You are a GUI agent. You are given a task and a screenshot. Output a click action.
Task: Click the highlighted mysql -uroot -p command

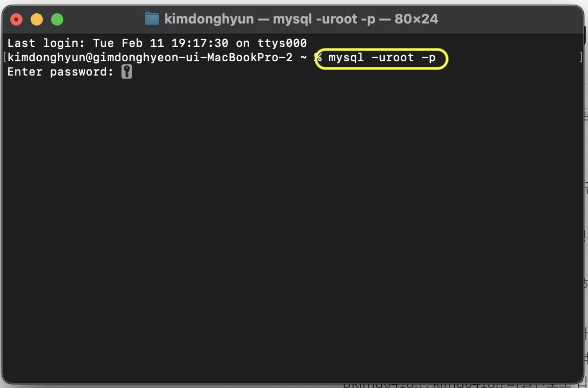pyautogui.click(x=382, y=58)
